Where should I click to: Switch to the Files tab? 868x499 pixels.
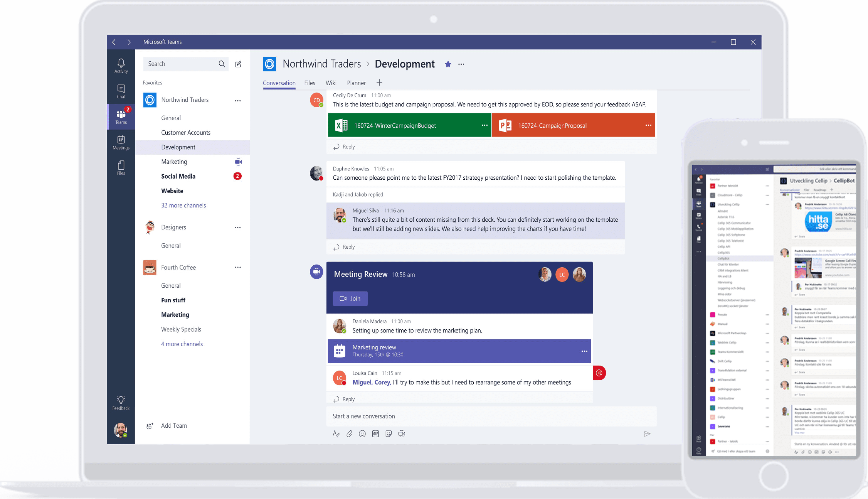click(x=310, y=83)
